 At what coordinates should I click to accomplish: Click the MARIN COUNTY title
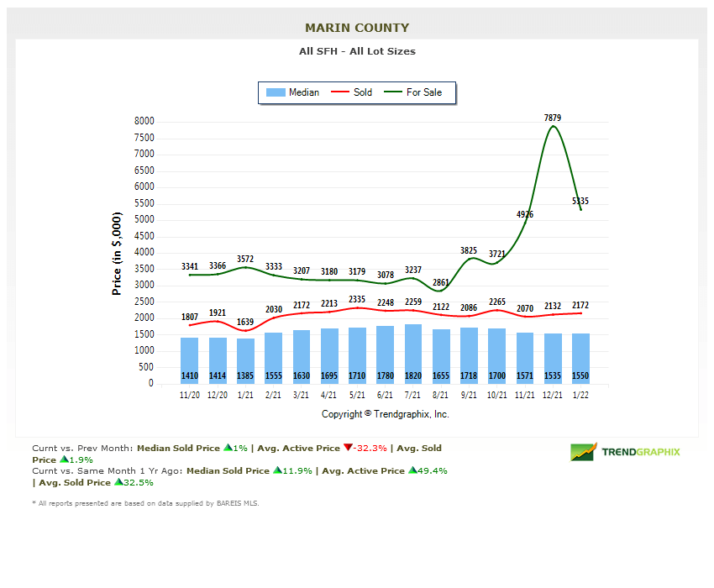tap(357, 28)
